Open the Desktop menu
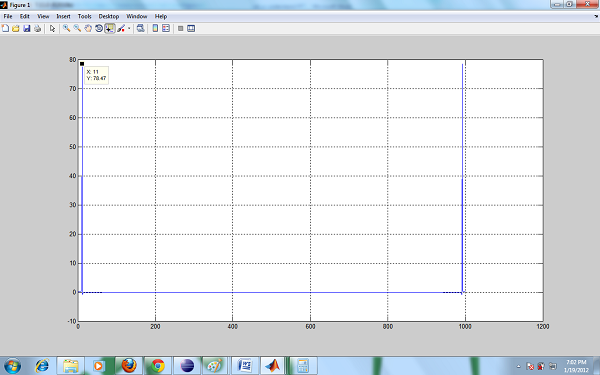The height and width of the screenshot is (375, 600). pos(109,16)
